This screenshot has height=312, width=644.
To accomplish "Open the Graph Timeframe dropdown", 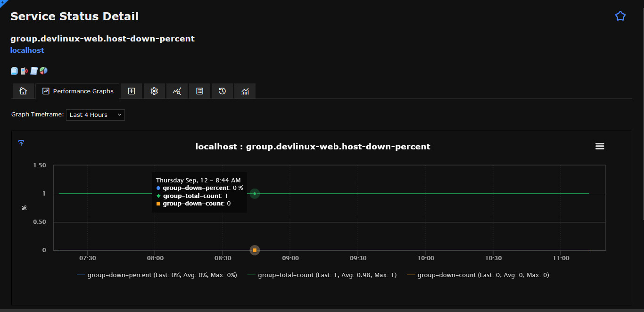I will (x=95, y=115).
